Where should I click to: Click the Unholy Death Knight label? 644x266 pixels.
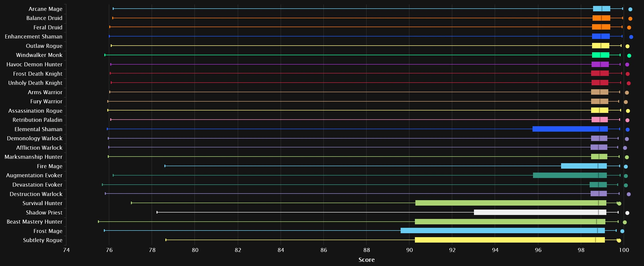[35, 83]
